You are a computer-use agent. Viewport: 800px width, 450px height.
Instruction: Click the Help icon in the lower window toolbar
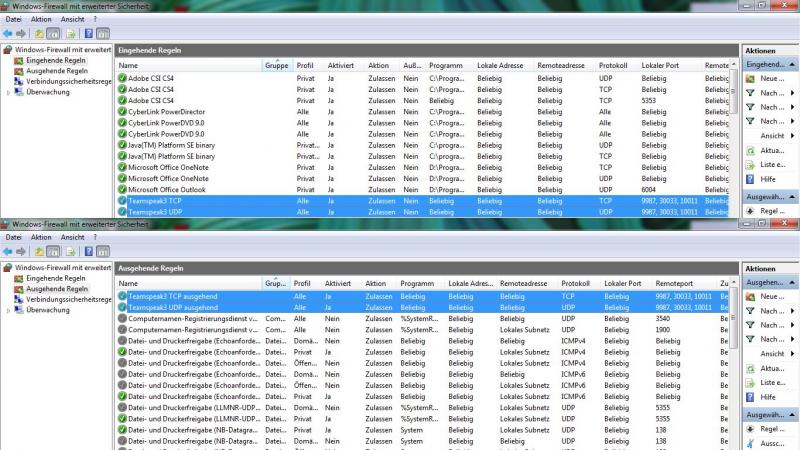(x=88, y=251)
